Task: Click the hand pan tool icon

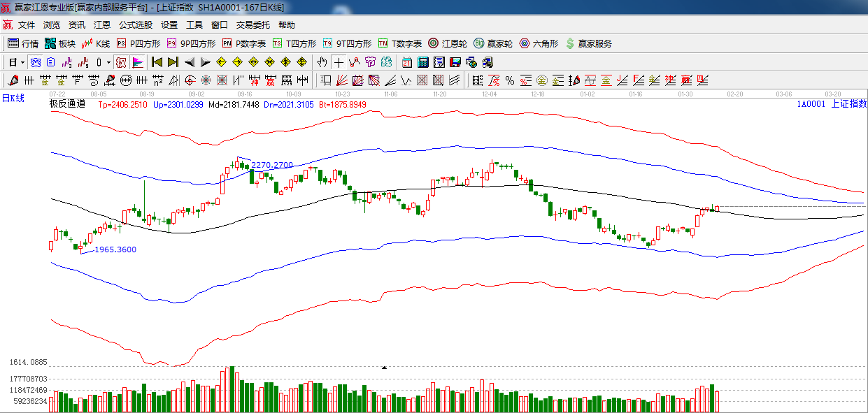Action: pyautogui.click(x=322, y=62)
